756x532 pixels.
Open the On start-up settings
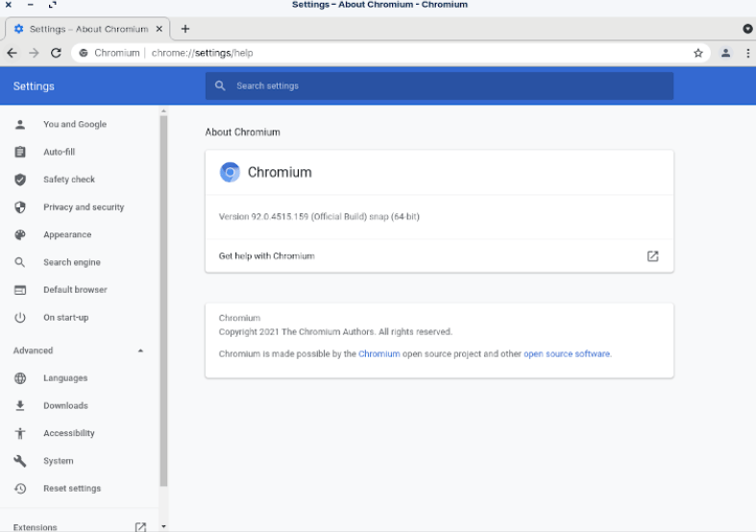65,318
